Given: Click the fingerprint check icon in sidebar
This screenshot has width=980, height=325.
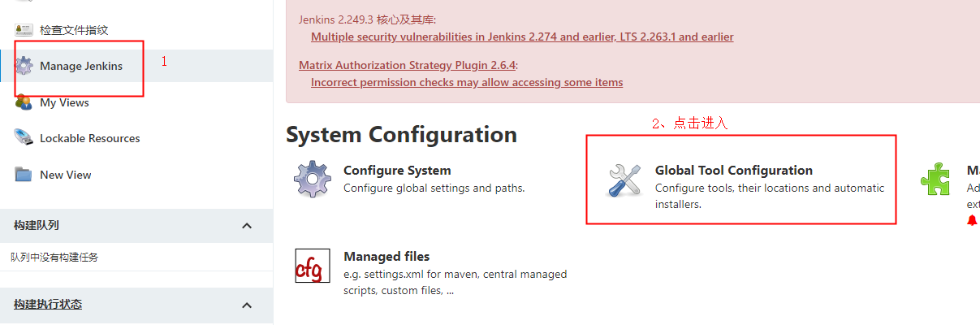Looking at the screenshot, I should tap(24, 30).
